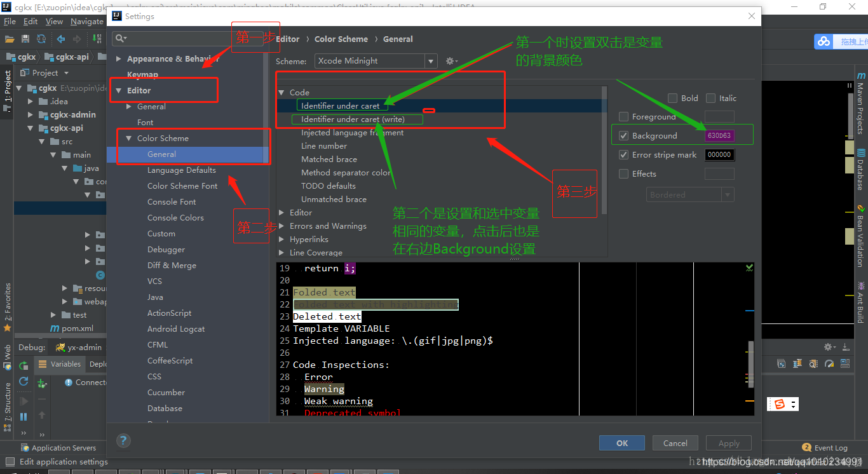Open the Navigate menu

[87, 21]
